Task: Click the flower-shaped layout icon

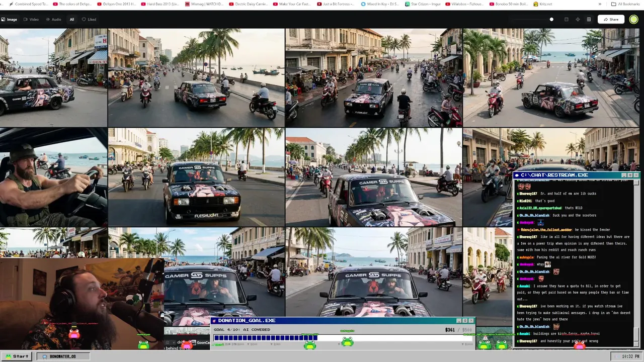Action: click(x=578, y=20)
